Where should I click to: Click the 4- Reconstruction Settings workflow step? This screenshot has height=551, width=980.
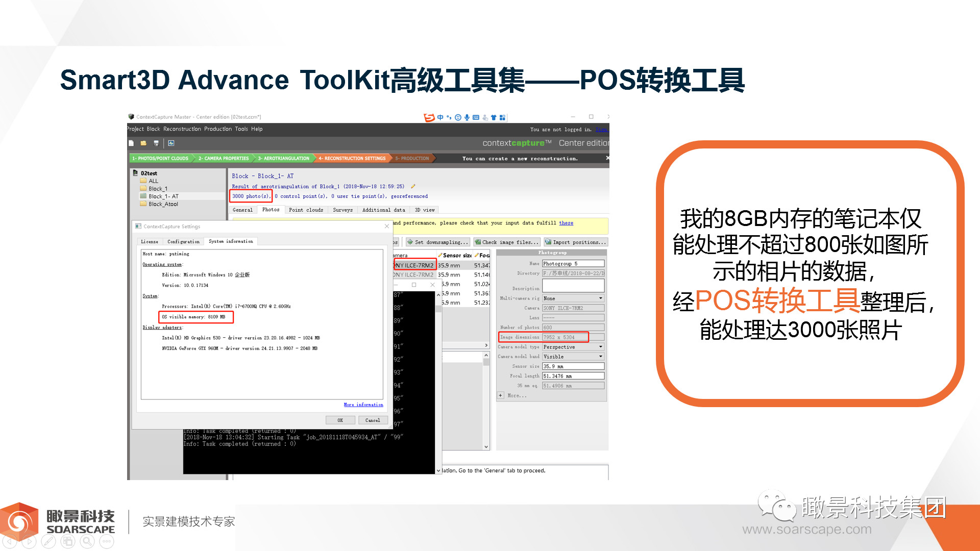[352, 158]
